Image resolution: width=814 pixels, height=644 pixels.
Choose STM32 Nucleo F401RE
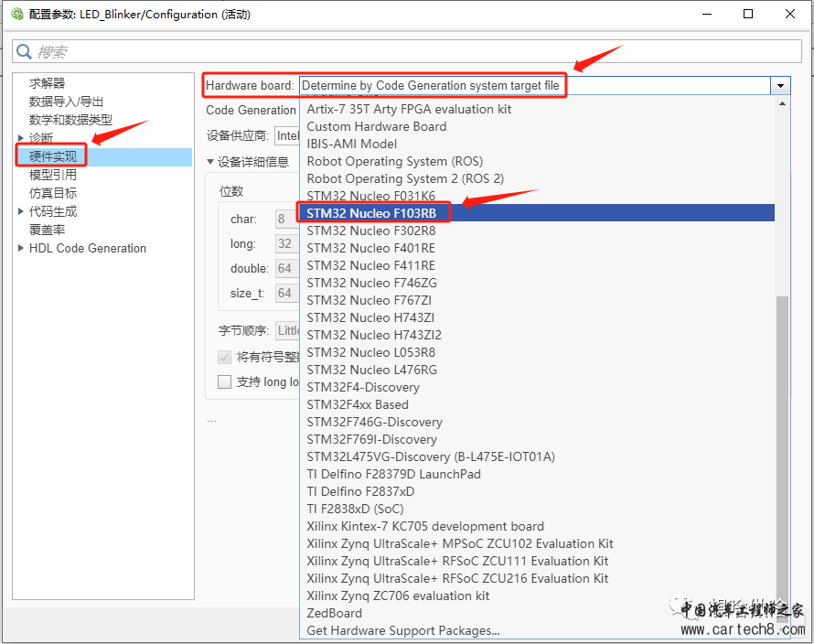(537, 248)
